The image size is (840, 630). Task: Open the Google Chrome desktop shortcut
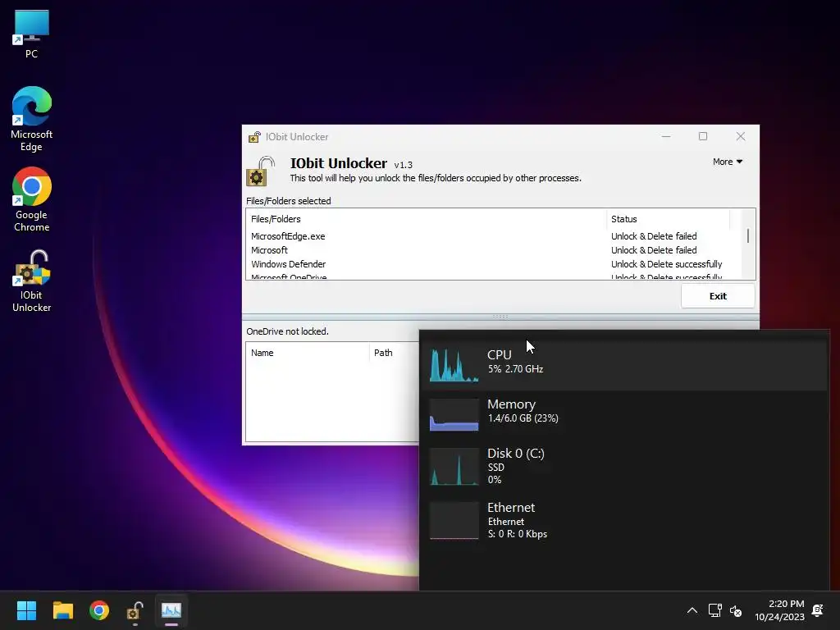[32, 199]
